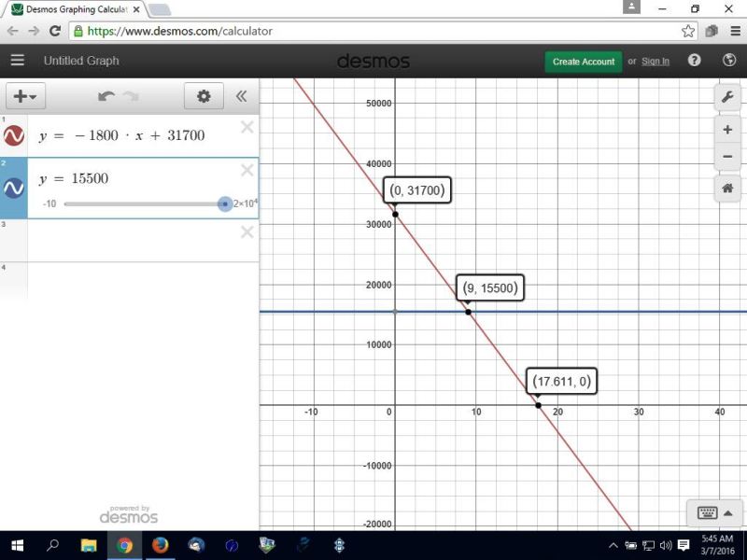Click the Chrome profile button
The height and width of the screenshot is (560, 747).
point(631,7)
